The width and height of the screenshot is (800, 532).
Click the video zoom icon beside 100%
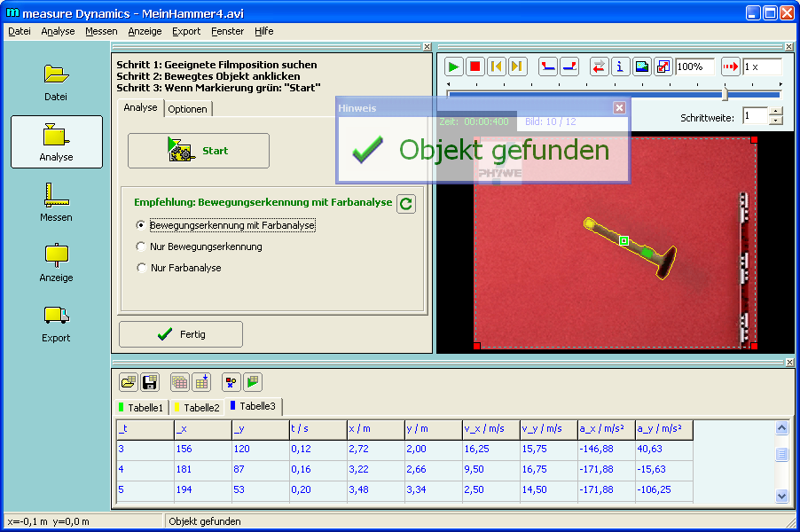[663, 66]
